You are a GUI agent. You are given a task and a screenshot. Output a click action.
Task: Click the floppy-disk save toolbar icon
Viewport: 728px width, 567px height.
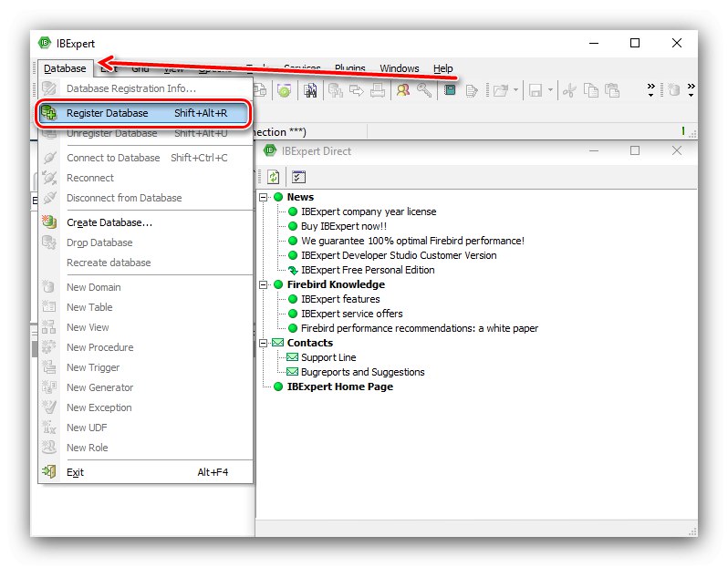click(536, 90)
